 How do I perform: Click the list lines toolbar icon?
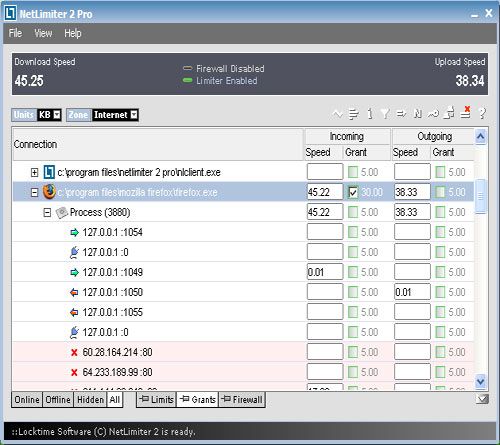tap(354, 114)
